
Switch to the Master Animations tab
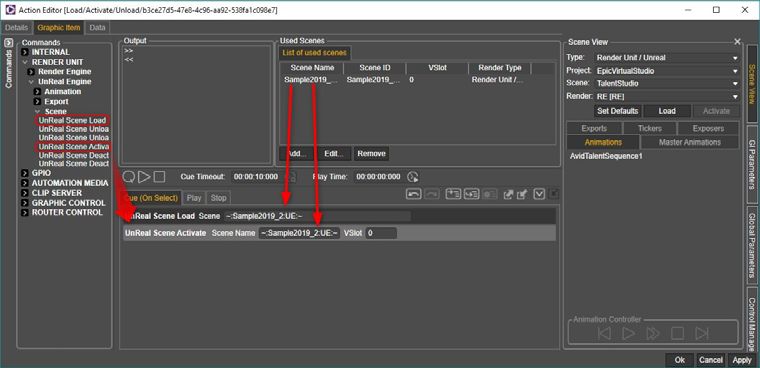(x=690, y=142)
